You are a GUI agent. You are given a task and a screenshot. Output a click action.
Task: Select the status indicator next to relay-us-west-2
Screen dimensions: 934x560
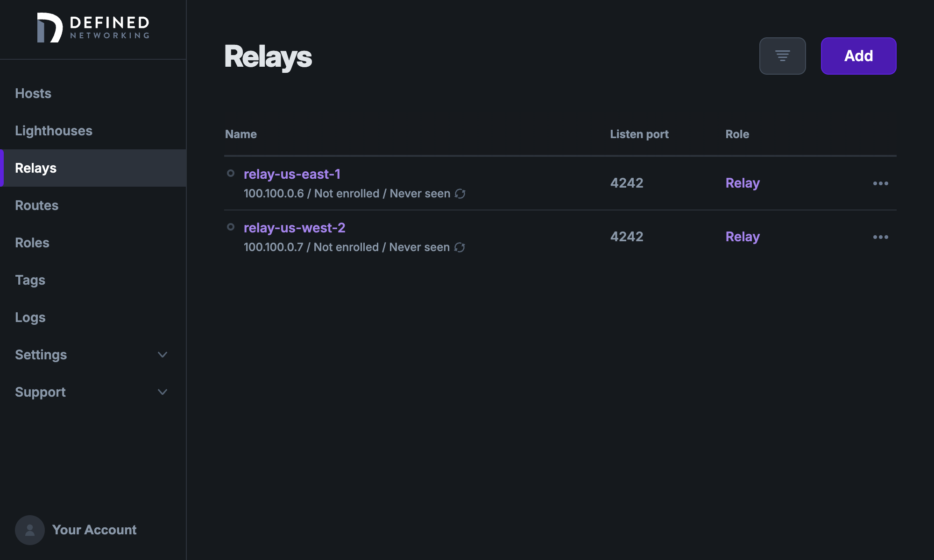pos(231,227)
